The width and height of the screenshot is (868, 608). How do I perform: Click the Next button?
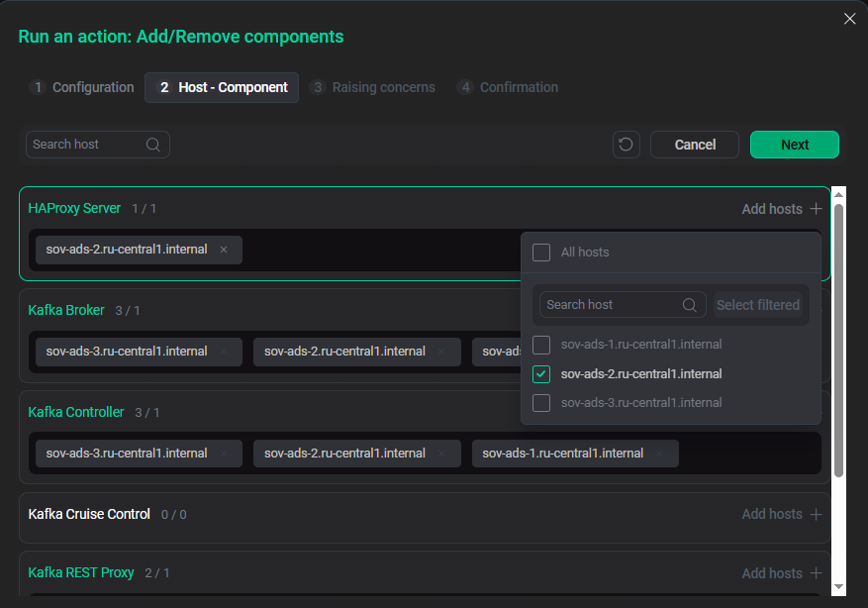coord(795,145)
